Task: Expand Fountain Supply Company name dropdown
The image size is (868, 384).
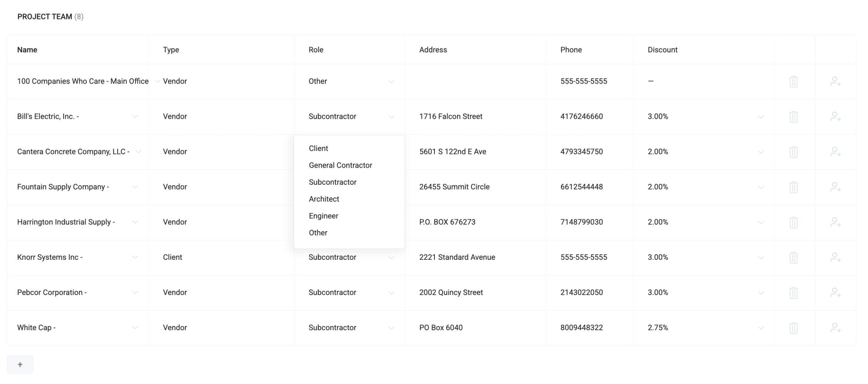Action: pos(135,187)
